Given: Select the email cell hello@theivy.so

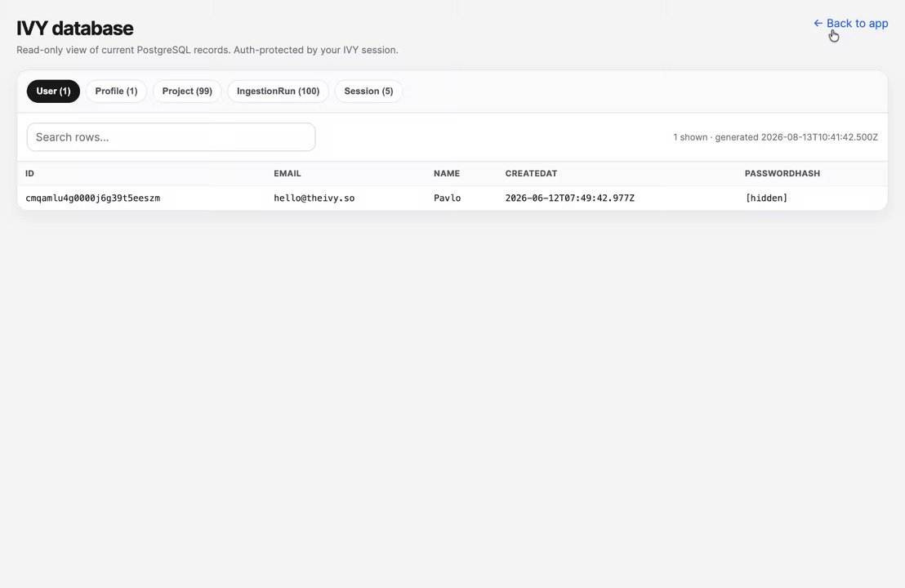Looking at the screenshot, I should click(314, 198).
